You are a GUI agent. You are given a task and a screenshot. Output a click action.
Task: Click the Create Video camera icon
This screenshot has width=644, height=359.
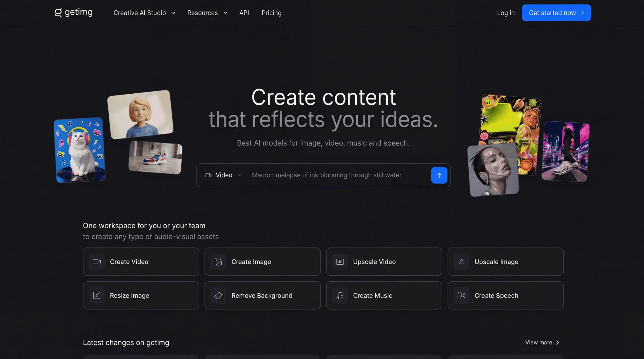[97, 262]
